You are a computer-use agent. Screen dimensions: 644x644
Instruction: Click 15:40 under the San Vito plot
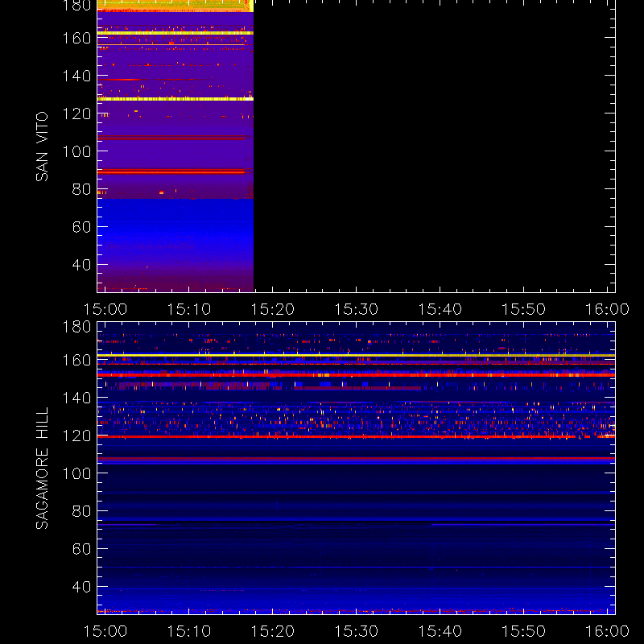[440, 309]
